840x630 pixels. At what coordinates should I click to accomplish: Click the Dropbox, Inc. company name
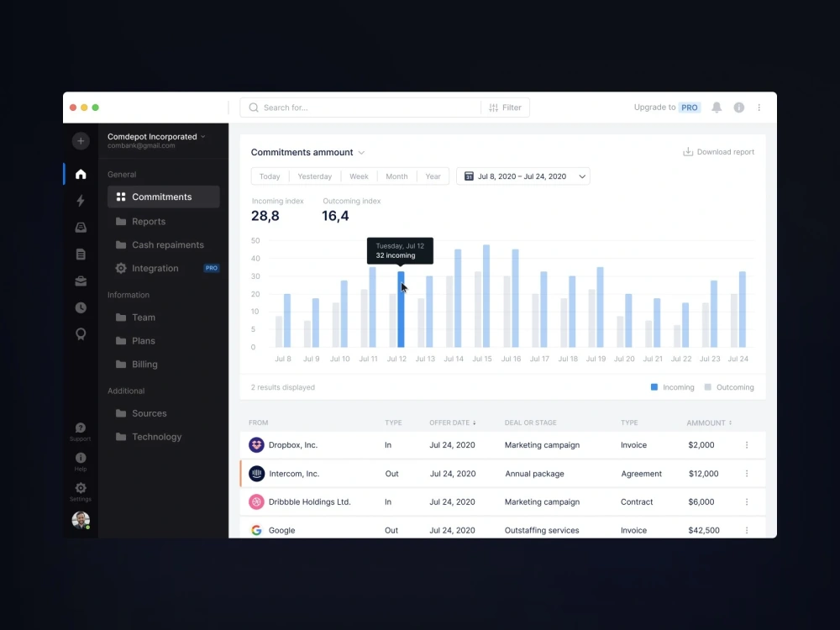[x=293, y=444]
